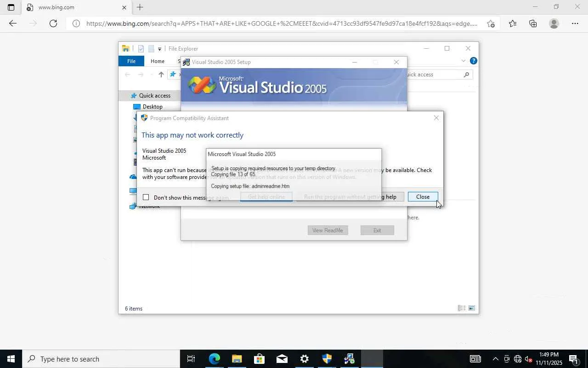Open a new tab in Edge
Viewport: 588px width, 368px height.
pos(140,7)
